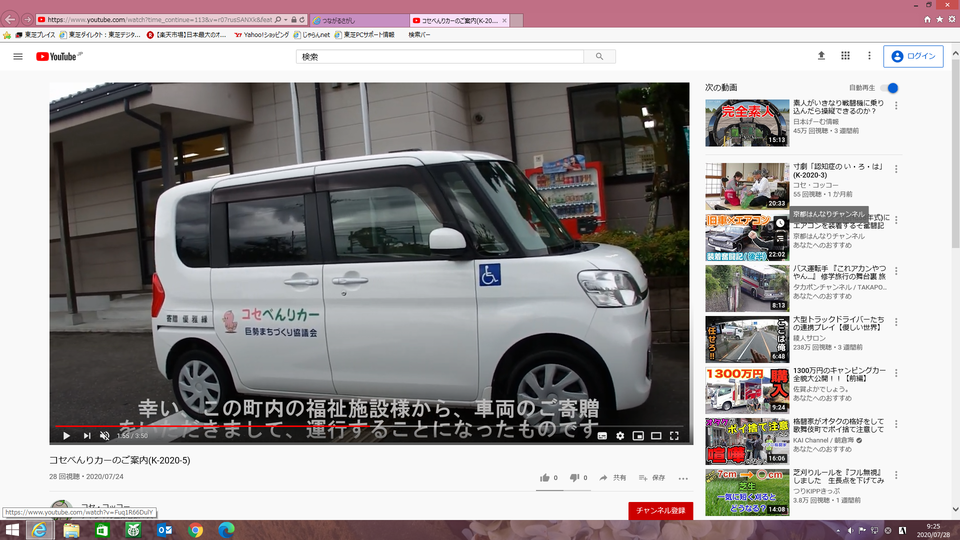Seek on the red video progress bar
Image resolution: width=960 pixels, height=540 pixels.
(369, 426)
